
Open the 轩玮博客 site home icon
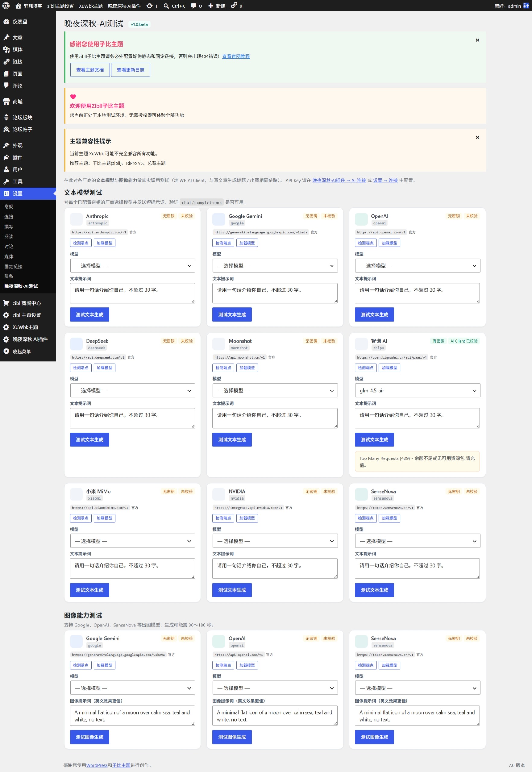point(18,6)
